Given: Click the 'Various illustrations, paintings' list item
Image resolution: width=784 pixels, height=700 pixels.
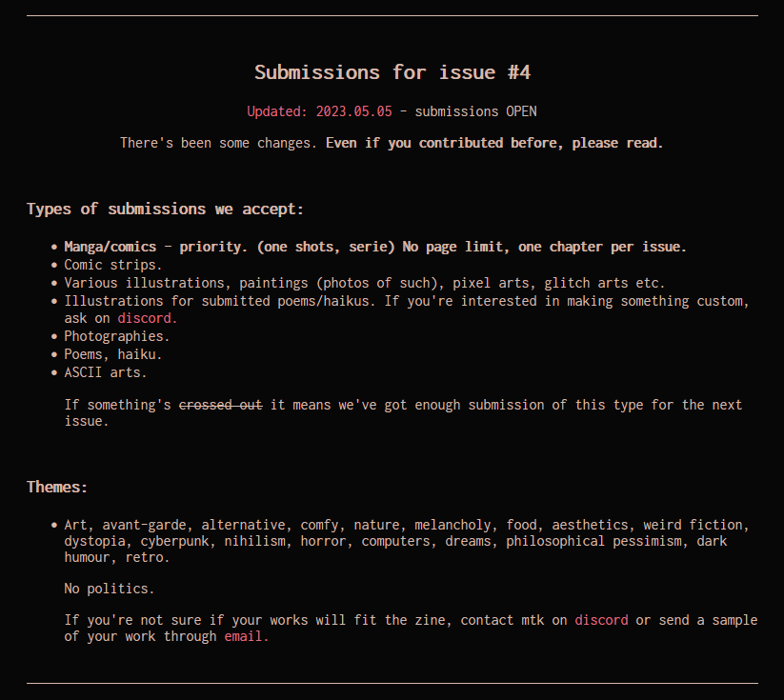Looking at the screenshot, I should tap(364, 283).
